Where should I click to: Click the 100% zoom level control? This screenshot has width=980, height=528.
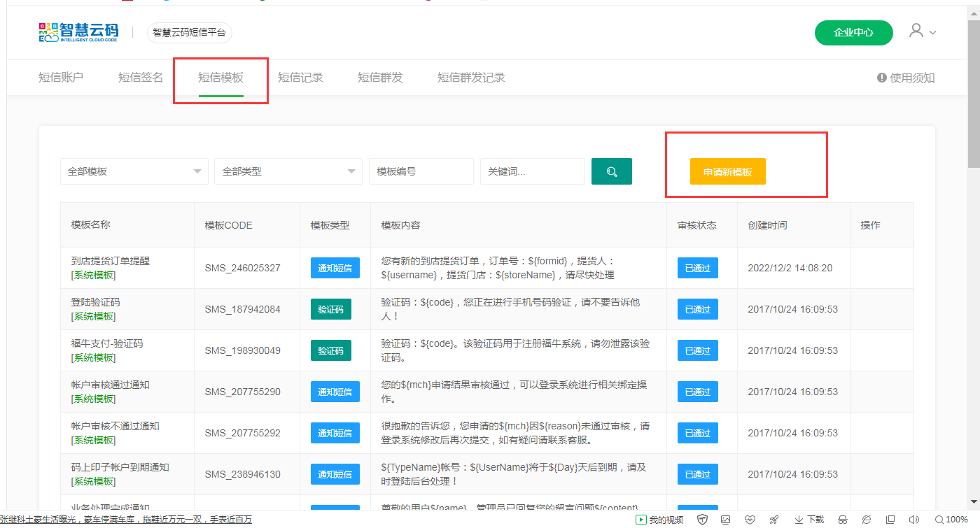(951, 520)
